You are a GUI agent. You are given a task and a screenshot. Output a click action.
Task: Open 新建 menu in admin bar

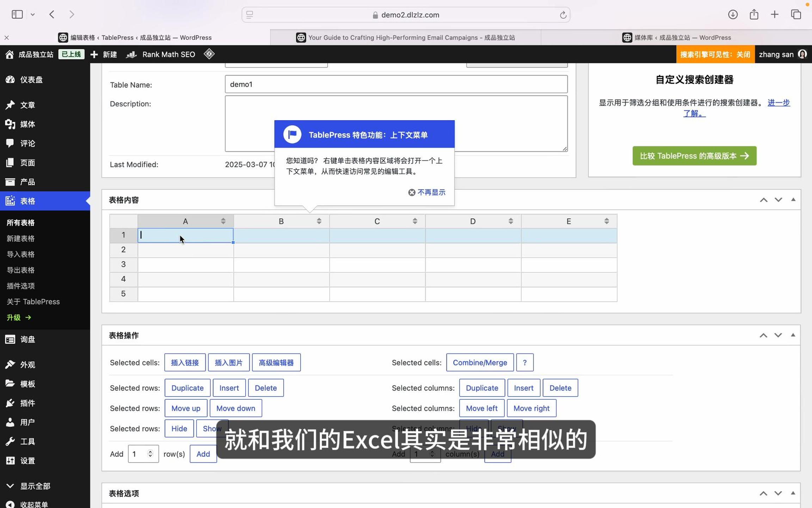104,54
